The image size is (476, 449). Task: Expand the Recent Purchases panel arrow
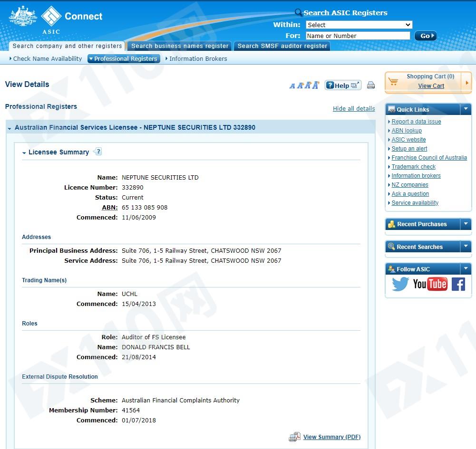tap(466, 224)
